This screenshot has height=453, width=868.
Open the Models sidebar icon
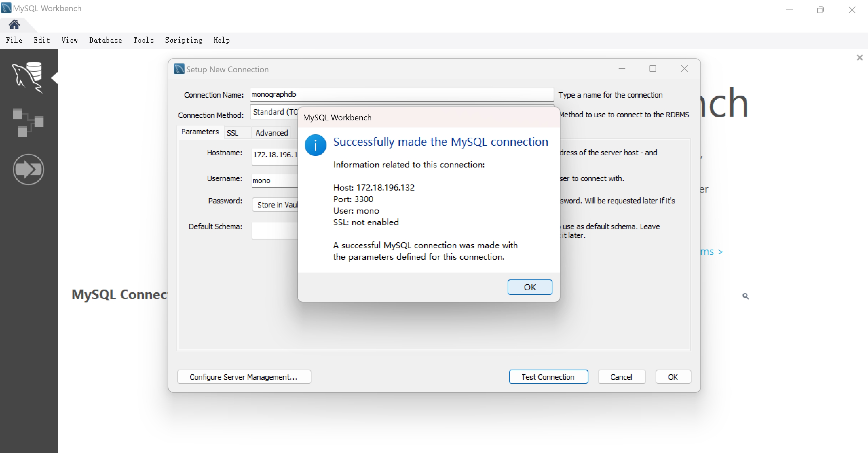[28, 123]
